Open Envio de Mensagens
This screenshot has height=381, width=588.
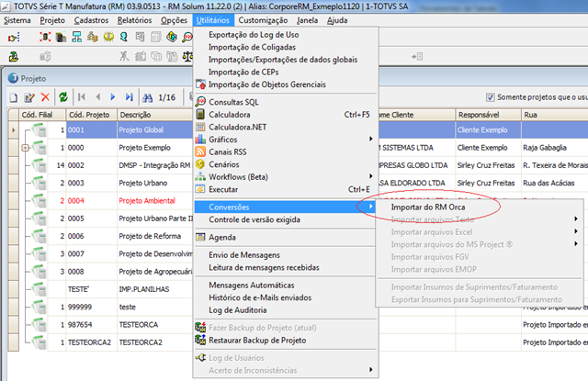(x=244, y=255)
